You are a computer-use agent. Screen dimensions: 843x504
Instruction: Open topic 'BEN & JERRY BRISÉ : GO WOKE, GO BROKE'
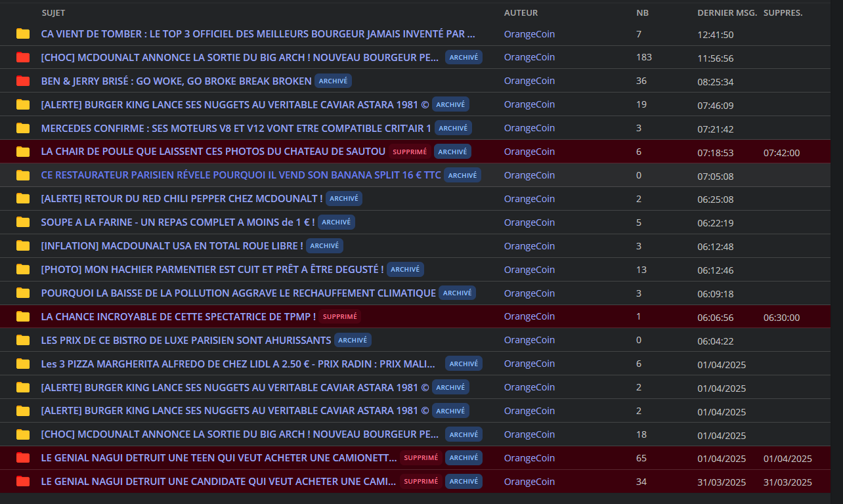click(176, 81)
